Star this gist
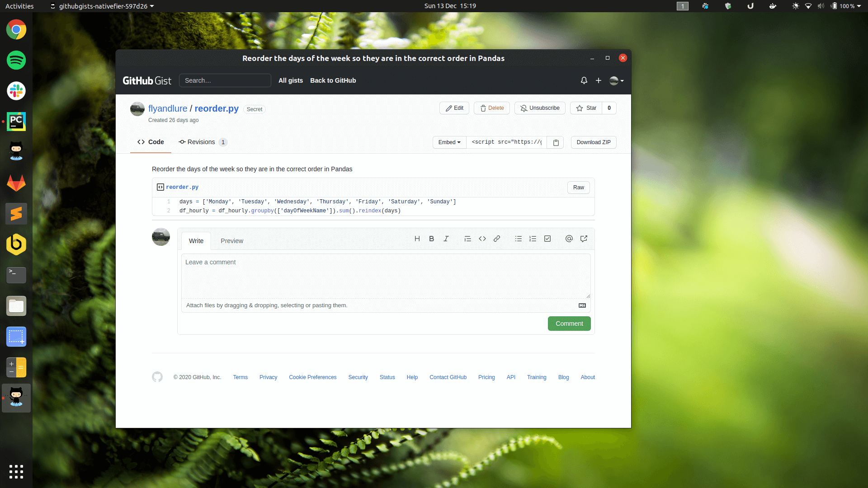 click(586, 108)
